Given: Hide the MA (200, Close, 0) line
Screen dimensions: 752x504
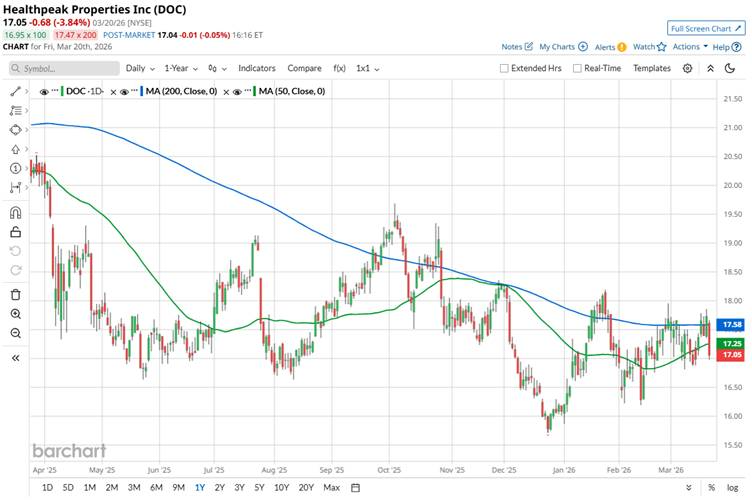Looking at the screenshot, I should (x=125, y=91).
